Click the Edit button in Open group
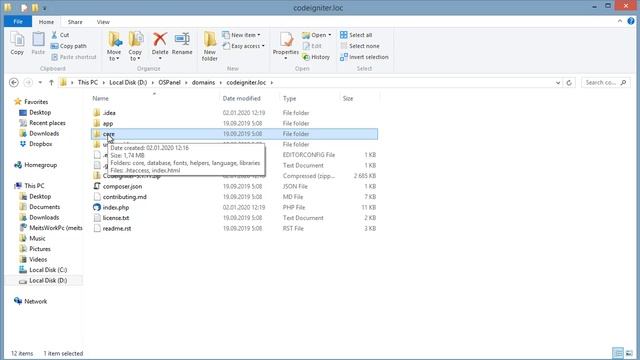This screenshot has height=360, width=640. pos(312,46)
